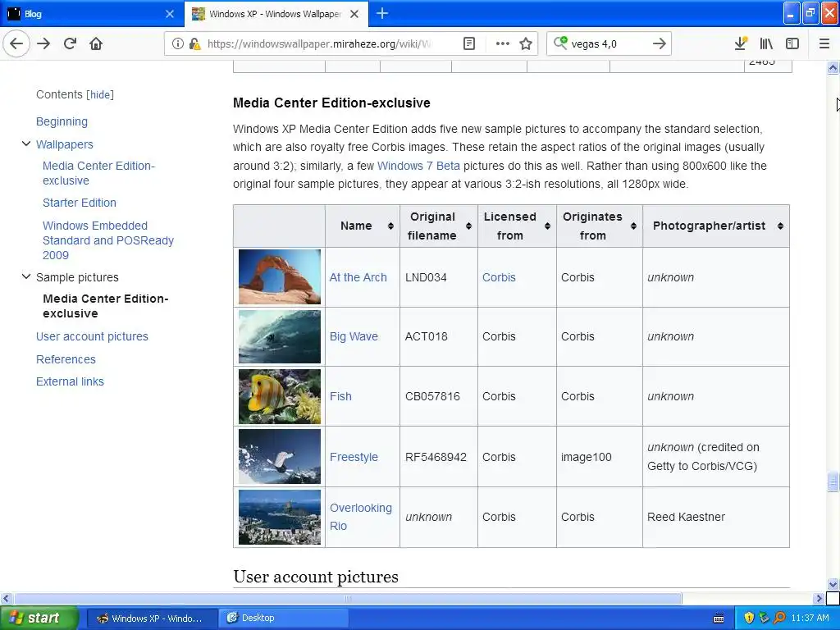Image resolution: width=840 pixels, height=630 pixels.
Task: Open Media Center Edition-exclusive under Wallpapers
Action: pyautogui.click(x=98, y=173)
